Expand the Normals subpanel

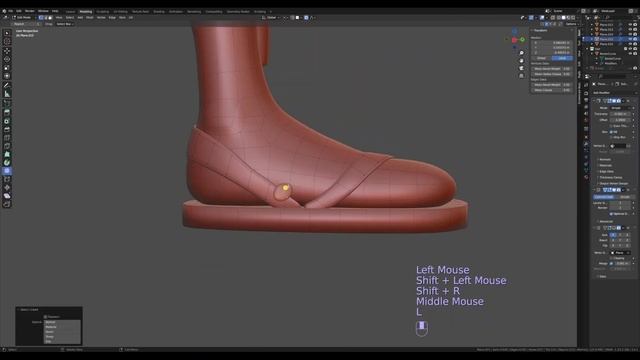click(605, 160)
